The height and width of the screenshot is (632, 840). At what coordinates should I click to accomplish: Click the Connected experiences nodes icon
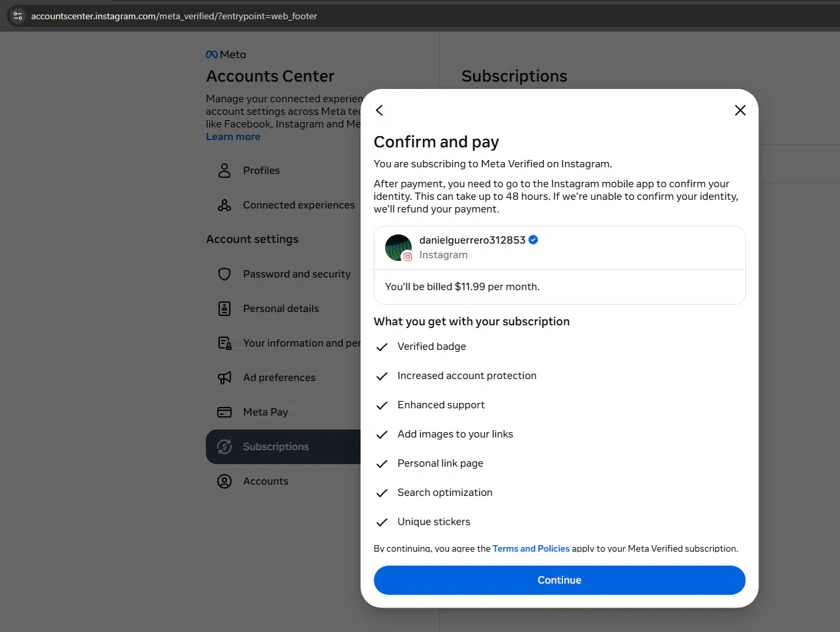coord(224,205)
